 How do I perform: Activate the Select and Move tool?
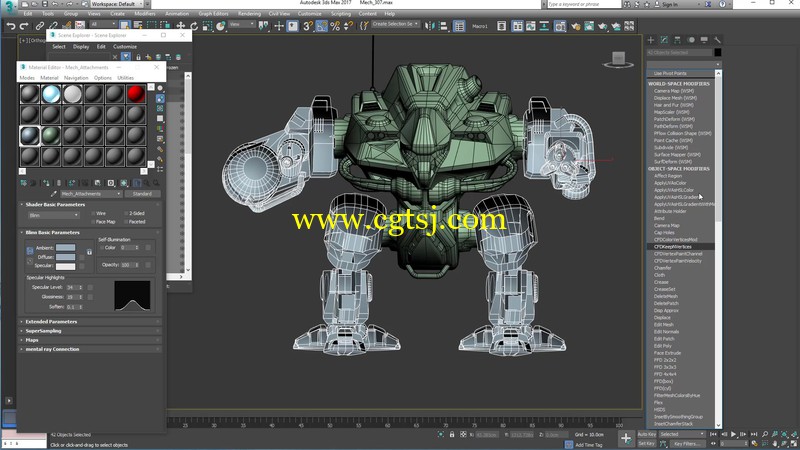181,26
